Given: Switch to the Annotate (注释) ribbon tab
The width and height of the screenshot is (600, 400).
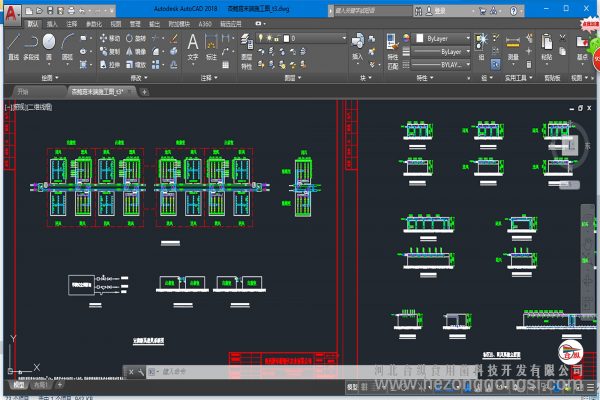Looking at the screenshot, I should 71,21.
